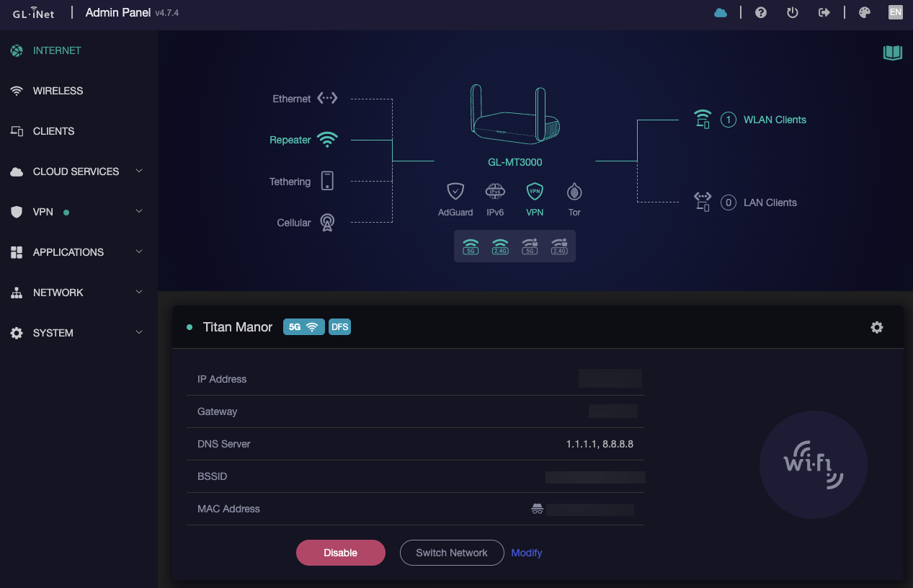
Task: Expand the NETWORK chevron
Action: pyautogui.click(x=139, y=292)
